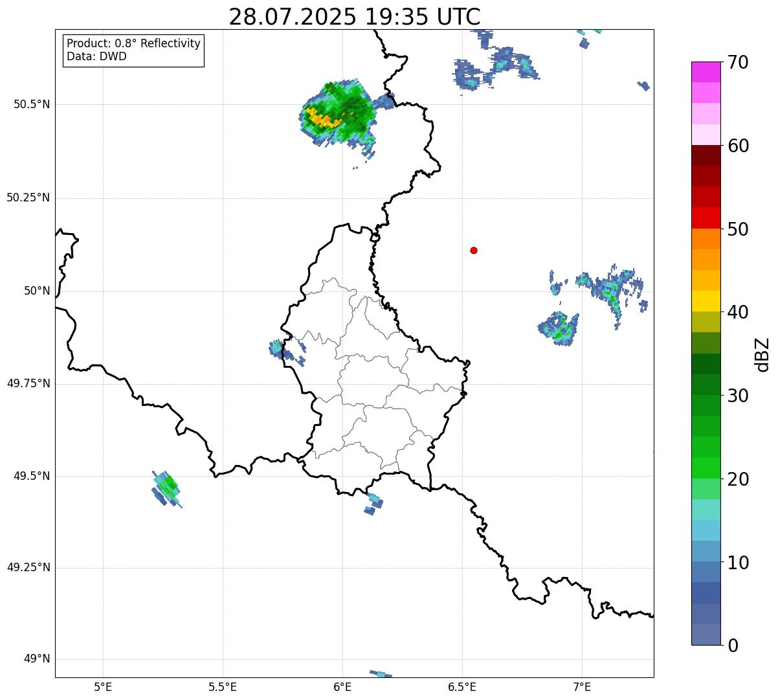Click the Product: 0.8° Reflectivity label
778x700 pixels.
134,43
